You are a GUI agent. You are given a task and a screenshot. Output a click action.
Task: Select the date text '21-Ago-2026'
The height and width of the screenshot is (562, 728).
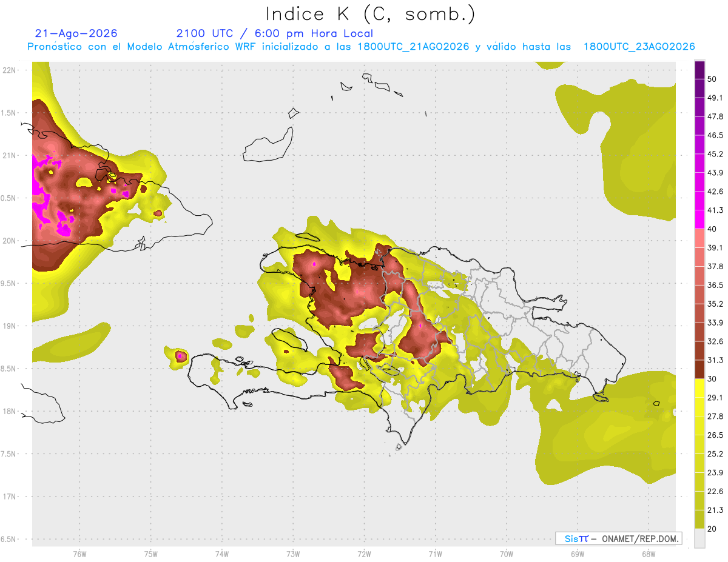(76, 33)
